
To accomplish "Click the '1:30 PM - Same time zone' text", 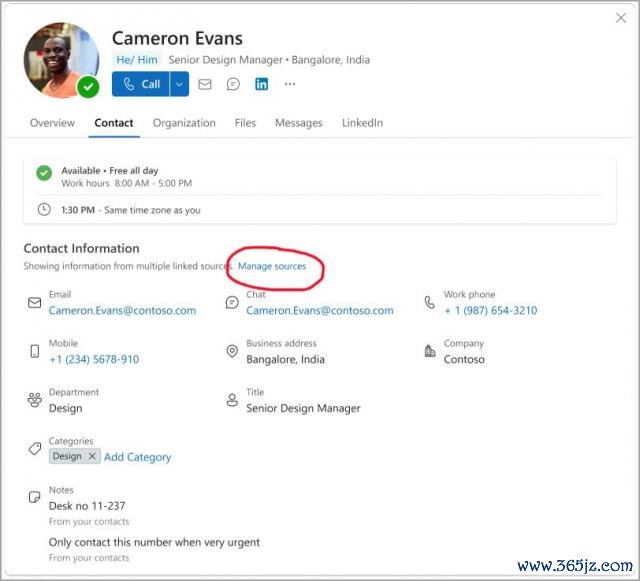I will pyautogui.click(x=131, y=210).
